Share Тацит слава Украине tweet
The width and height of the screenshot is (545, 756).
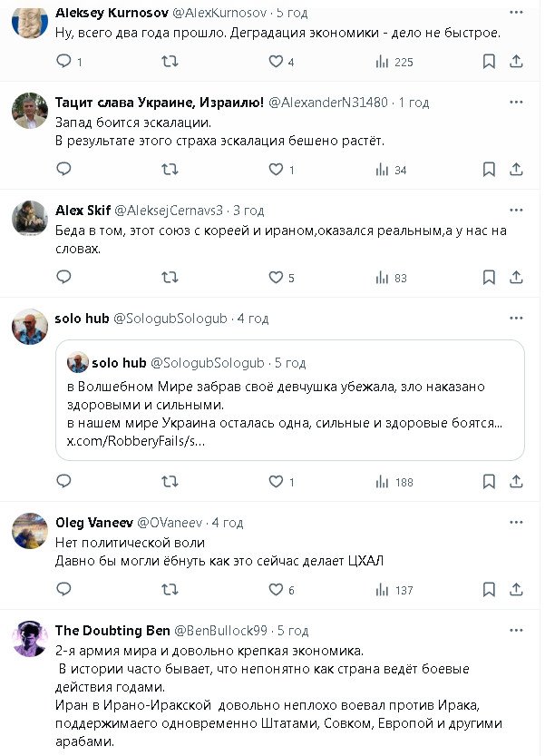[x=516, y=170]
